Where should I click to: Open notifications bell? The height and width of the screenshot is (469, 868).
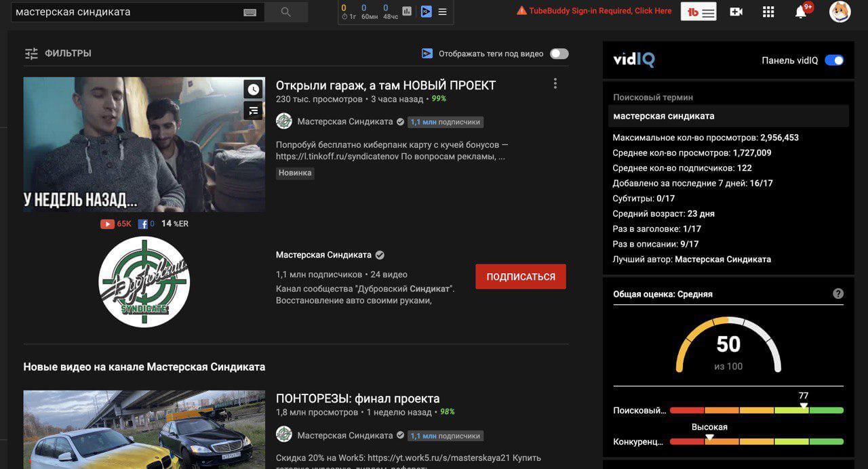tap(801, 12)
